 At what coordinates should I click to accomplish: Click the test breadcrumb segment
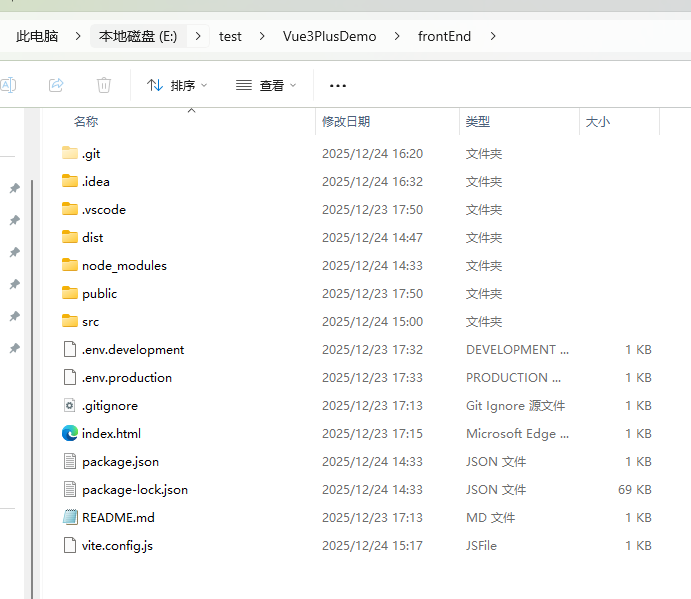pyautogui.click(x=230, y=36)
